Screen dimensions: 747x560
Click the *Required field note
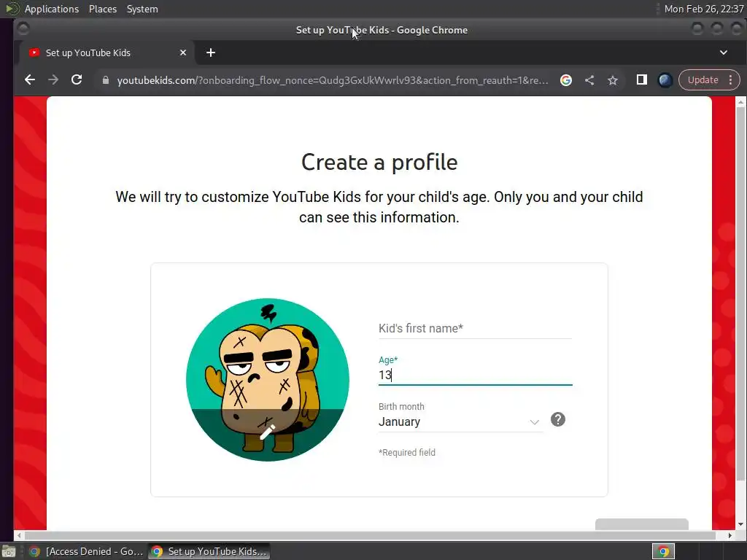click(407, 452)
